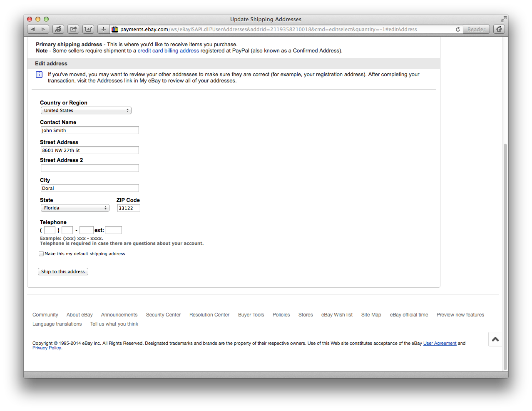Jump to top with up-arrow button
The image size is (532, 411).
(495, 339)
